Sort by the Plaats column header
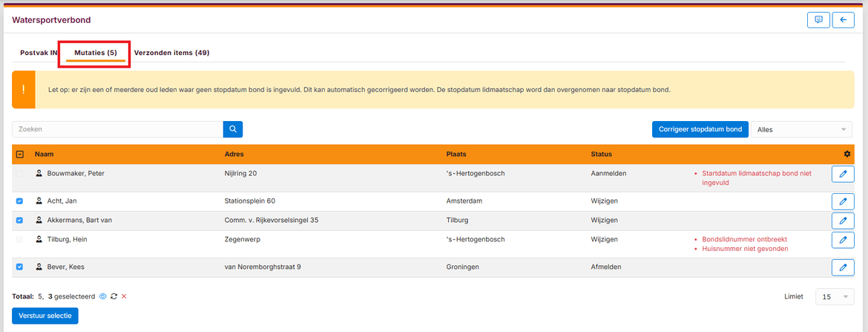The width and height of the screenshot is (868, 332). pos(457,154)
